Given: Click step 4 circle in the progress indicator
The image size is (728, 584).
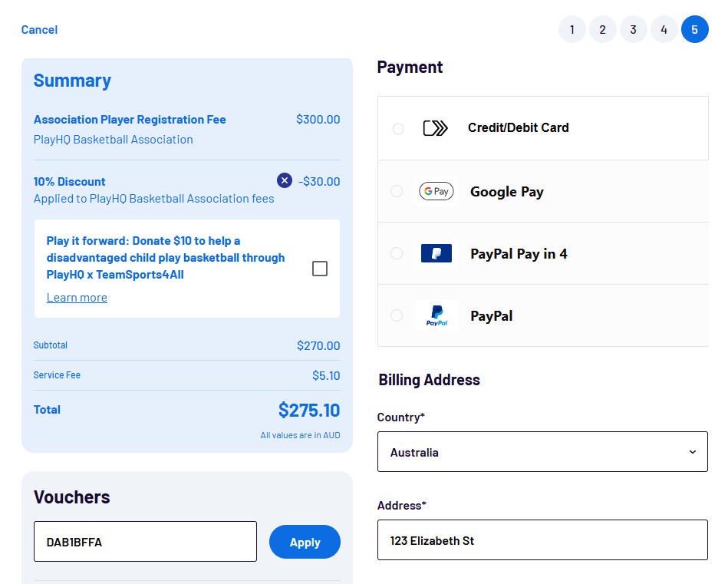Looking at the screenshot, I should click(664, 29).
